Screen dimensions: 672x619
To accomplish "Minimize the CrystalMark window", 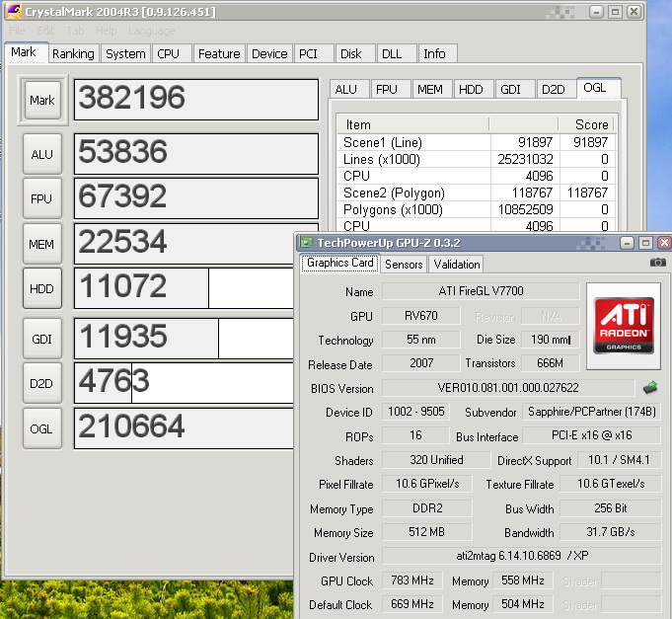I will tap(596, 12).
